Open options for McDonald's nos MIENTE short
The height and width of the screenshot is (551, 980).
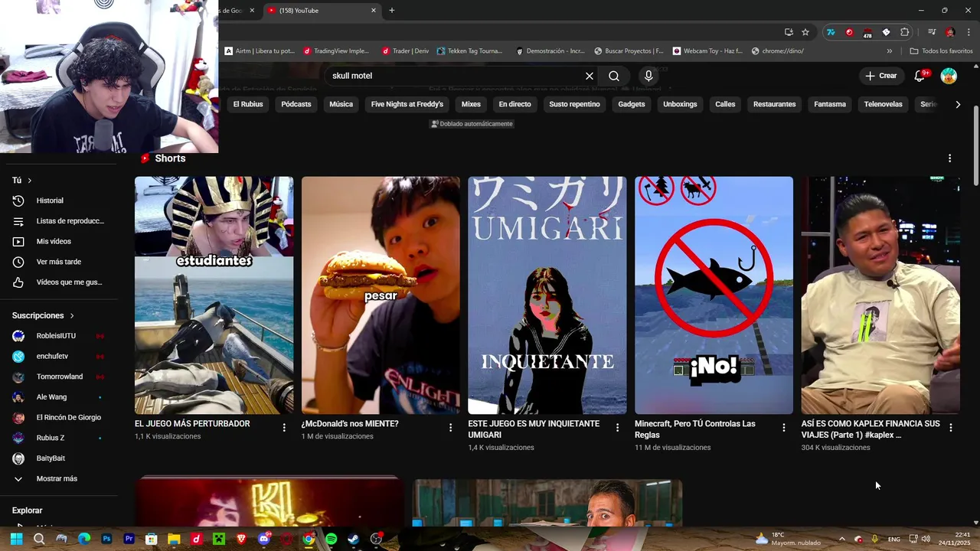pyautogui.click(x=450, y=428)
